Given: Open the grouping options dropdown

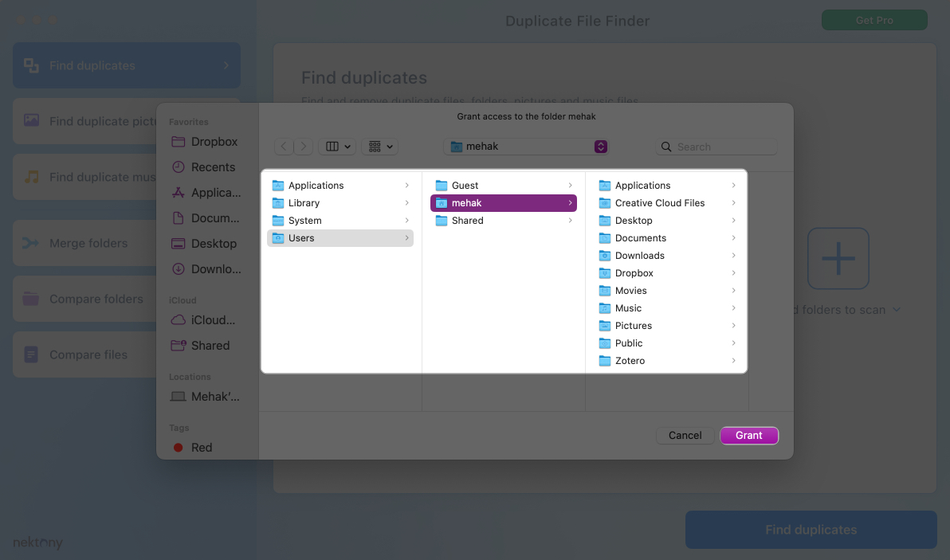Looking at the screenshot, I should point(379,146).
